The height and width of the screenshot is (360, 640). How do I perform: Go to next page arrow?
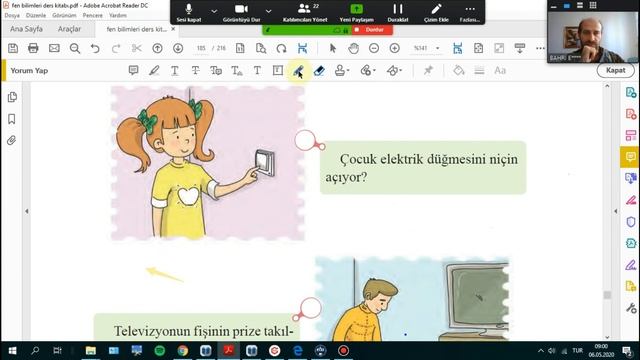pos(178,48)
